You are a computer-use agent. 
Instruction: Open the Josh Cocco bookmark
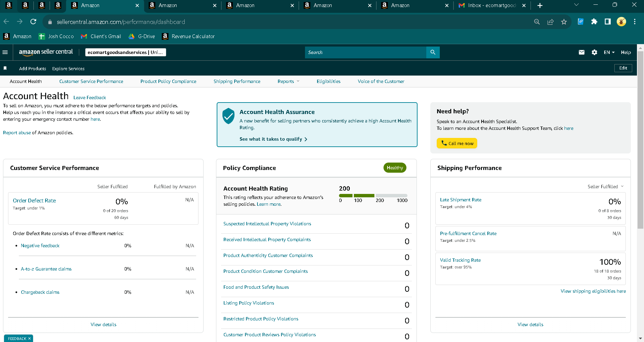tap(56, 36)
